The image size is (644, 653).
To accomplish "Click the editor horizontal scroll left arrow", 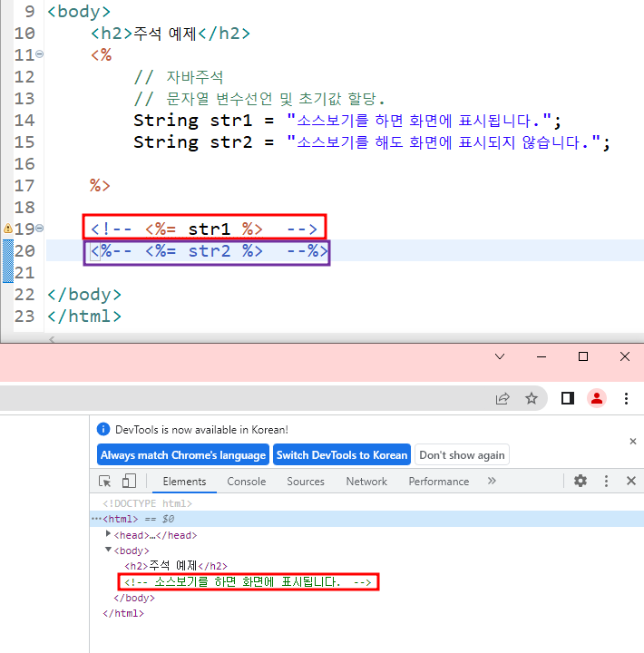I will 52,339.
